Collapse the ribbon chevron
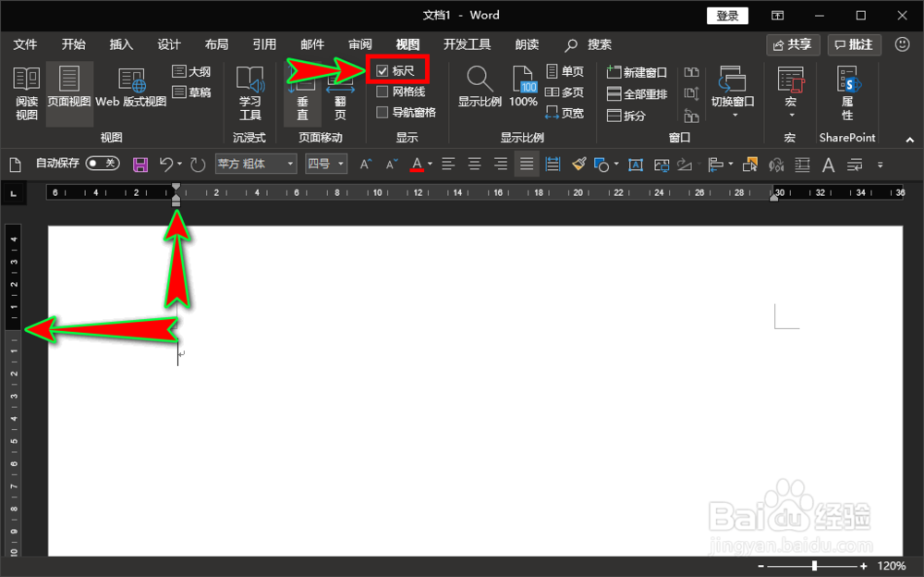 pos(910,140)
